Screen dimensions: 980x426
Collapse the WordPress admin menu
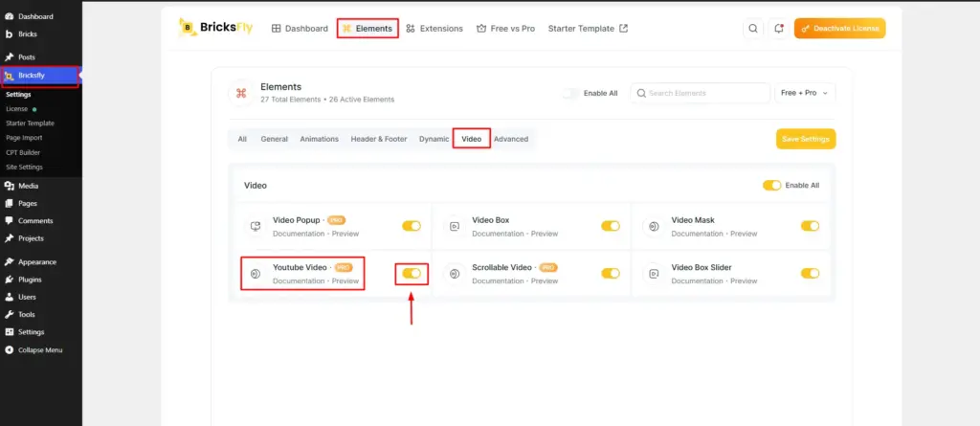coord(41,349)
